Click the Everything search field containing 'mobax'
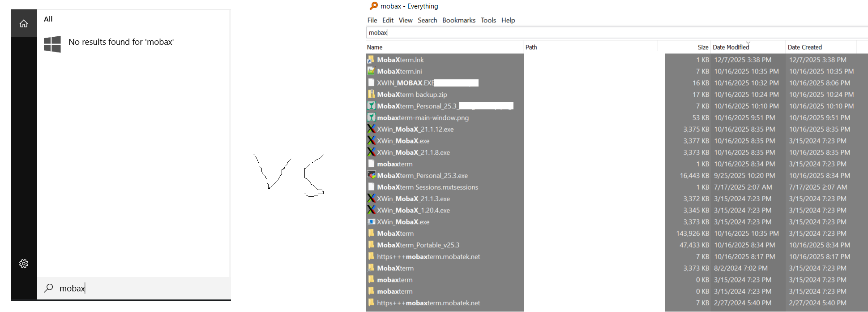 617,32
